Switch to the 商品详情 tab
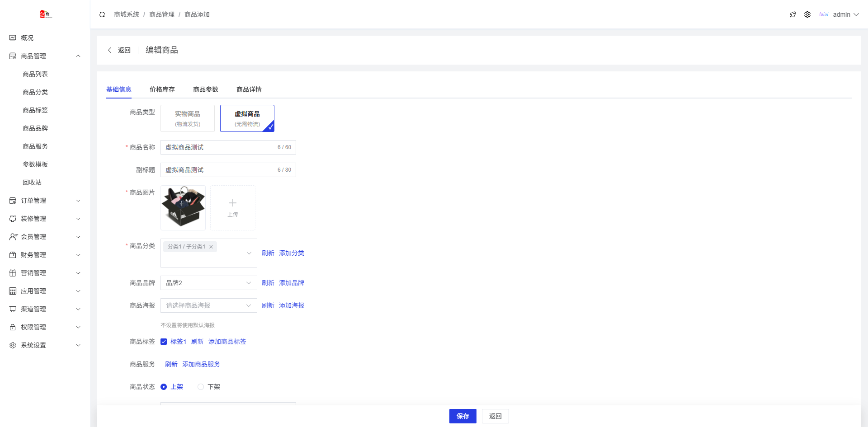This screenshot has width=868, height=427. 249,89
